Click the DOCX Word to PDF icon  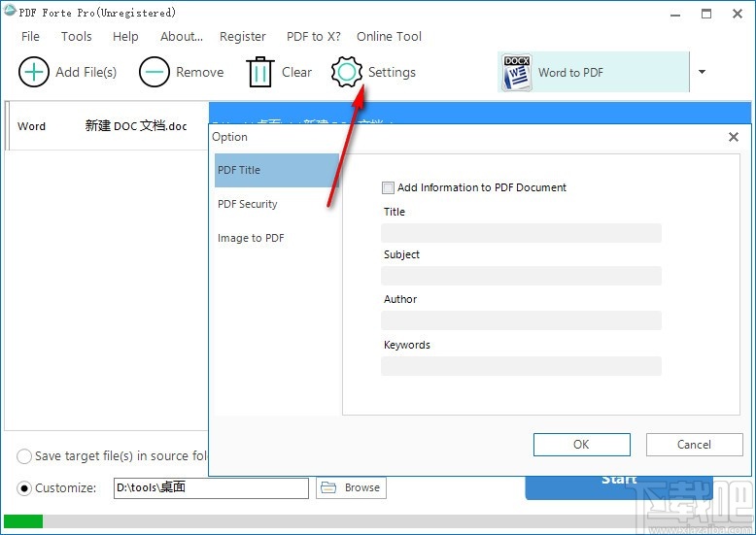click(x=516, y=72)
